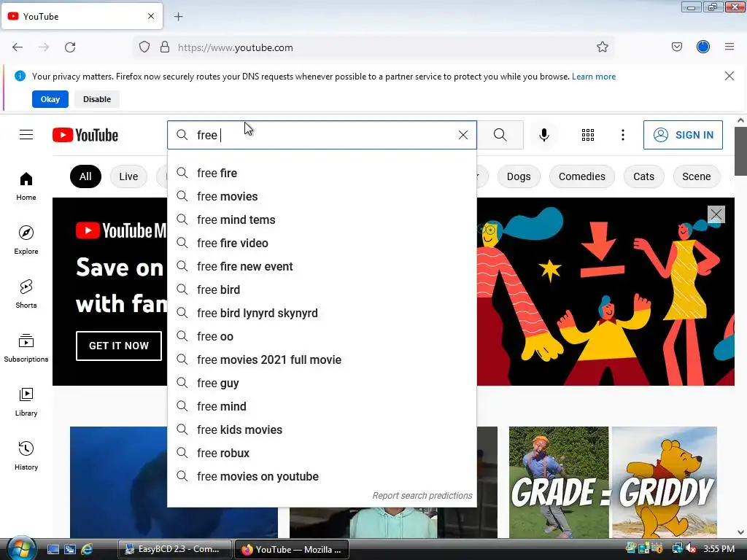Viewport: 747px width, 560px height.
Task: Reload the page in Firefox
Action: (x=70, y=47)
